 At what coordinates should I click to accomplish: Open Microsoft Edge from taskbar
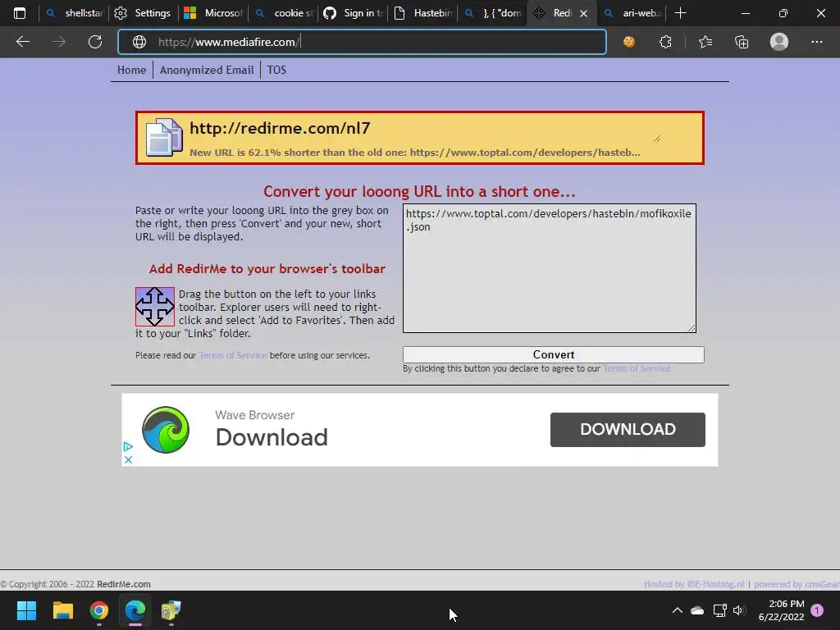135,610
